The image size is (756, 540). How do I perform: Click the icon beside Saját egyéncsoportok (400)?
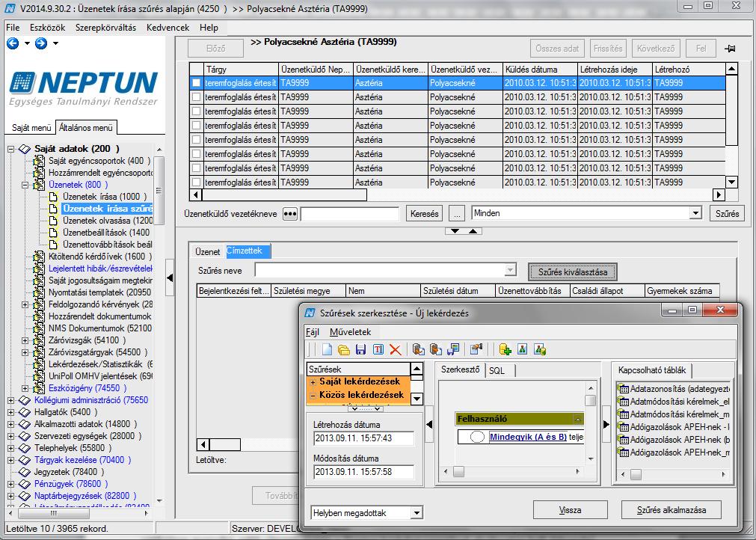click(39, 161)
